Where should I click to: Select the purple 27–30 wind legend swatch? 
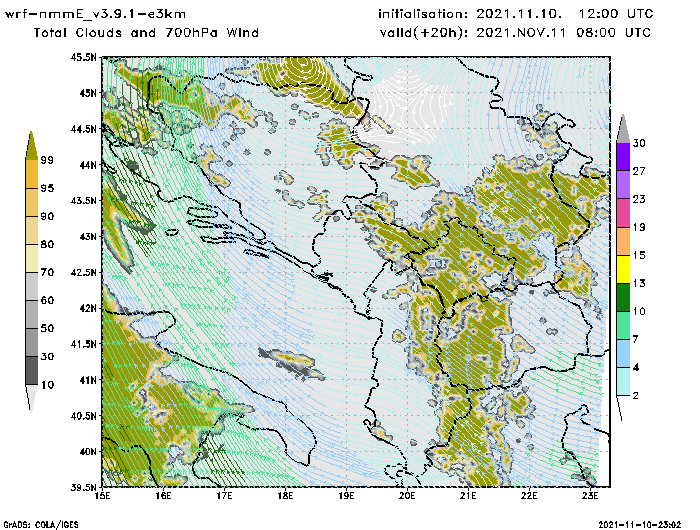pyautogui.click(x=623, y=156)
